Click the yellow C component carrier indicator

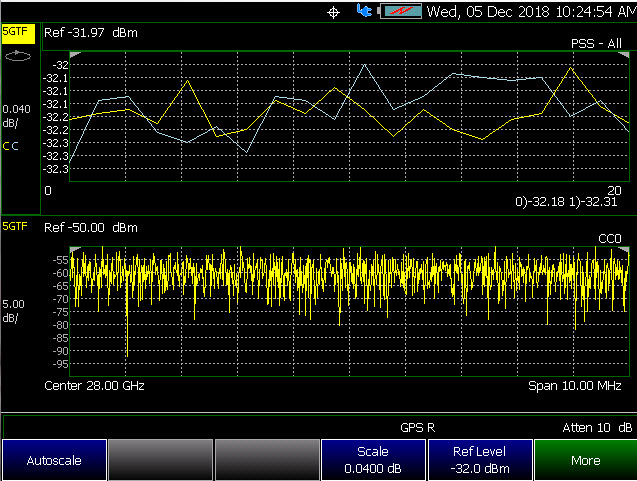[x=6, y=146]
